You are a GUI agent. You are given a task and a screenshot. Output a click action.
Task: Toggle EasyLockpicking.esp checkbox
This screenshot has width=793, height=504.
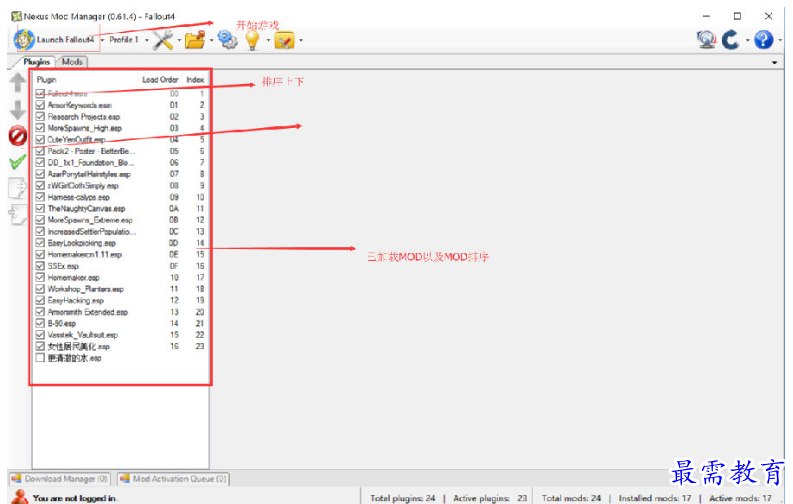pos(40,243)
